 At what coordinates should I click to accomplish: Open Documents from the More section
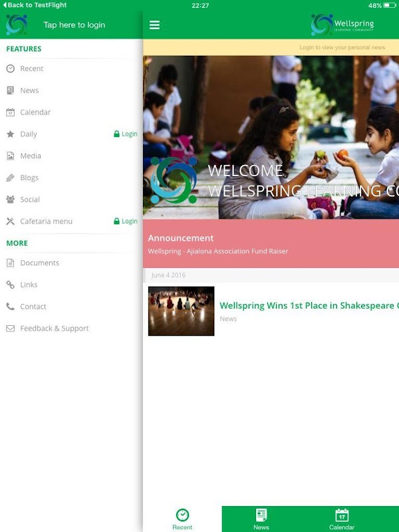[71, 263]
